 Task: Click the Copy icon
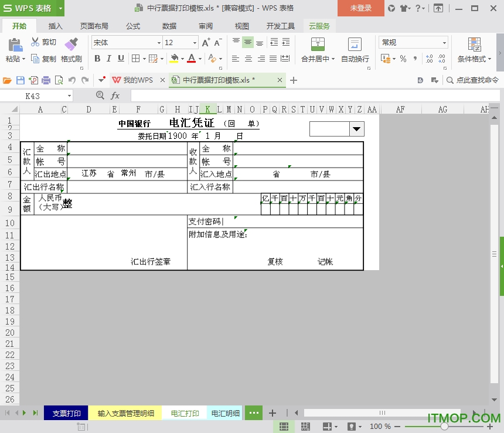pos(35,59)
